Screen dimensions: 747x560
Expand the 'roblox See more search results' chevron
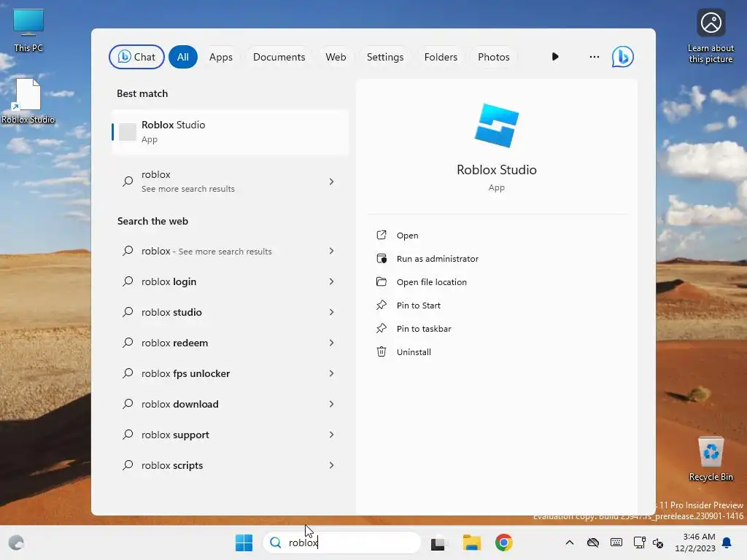[332, 182]
